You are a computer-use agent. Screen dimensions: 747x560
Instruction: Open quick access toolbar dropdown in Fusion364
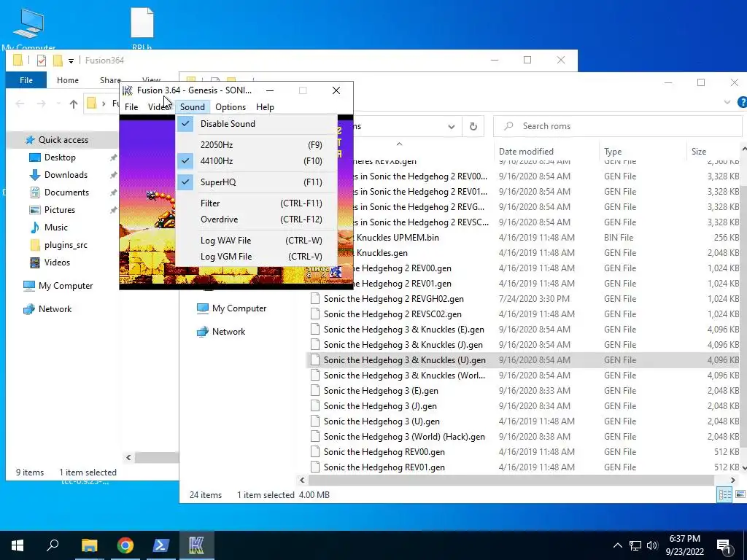[71, 61]
